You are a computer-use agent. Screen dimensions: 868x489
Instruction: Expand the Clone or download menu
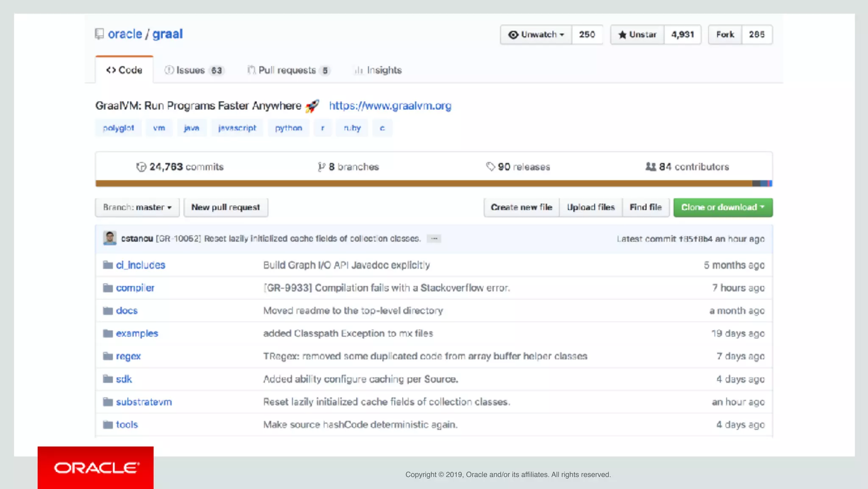point(723,207)
